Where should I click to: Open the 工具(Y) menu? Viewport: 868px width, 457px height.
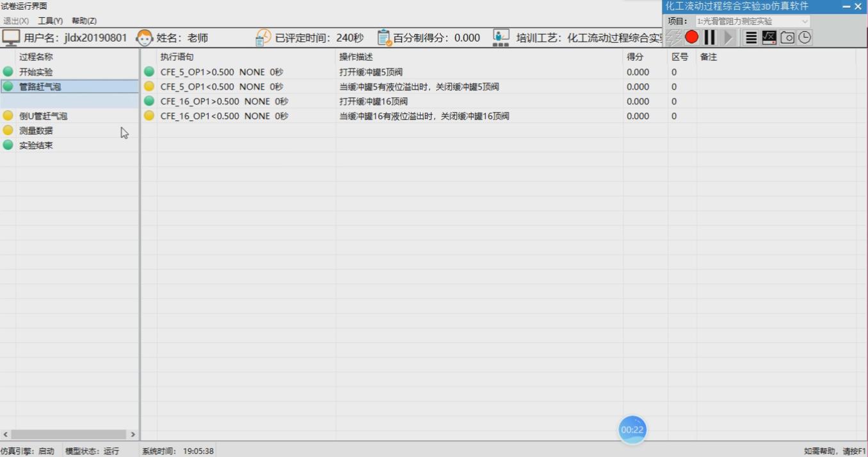coord(50,21)
